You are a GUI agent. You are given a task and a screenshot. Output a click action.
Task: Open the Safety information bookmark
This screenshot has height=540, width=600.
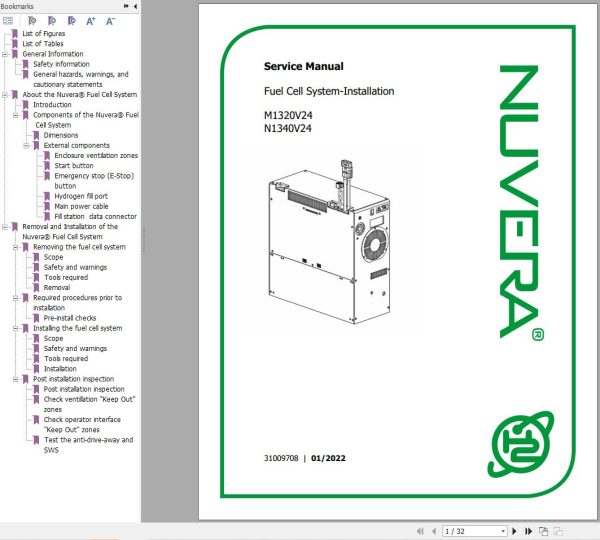(x=61, y=64)
